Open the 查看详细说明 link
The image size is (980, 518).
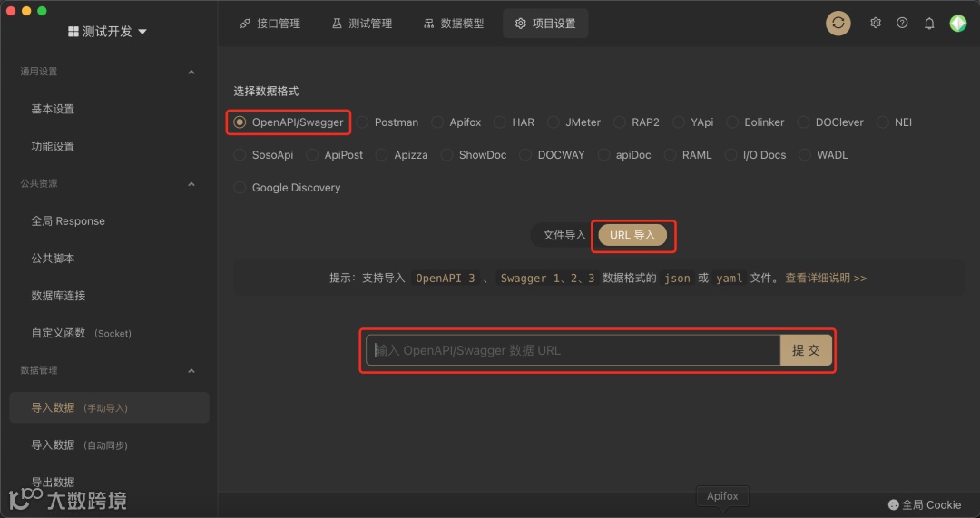pyautogui.click(x=826, y=279)
